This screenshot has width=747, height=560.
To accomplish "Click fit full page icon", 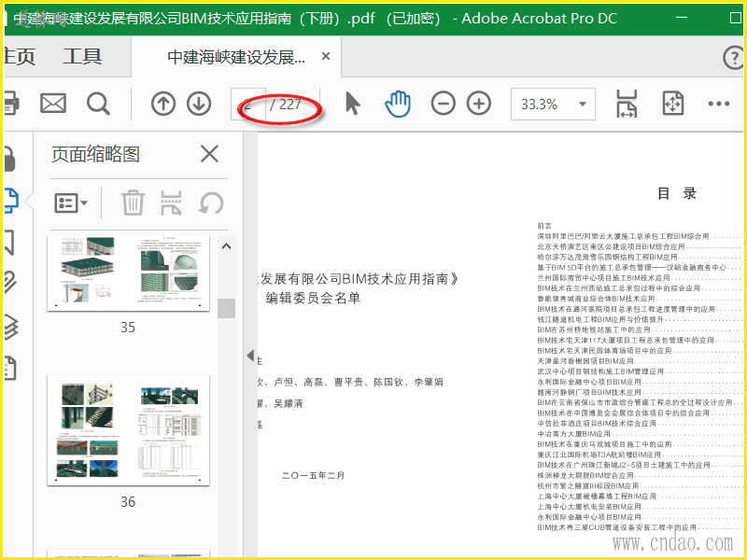I will 672,104.
